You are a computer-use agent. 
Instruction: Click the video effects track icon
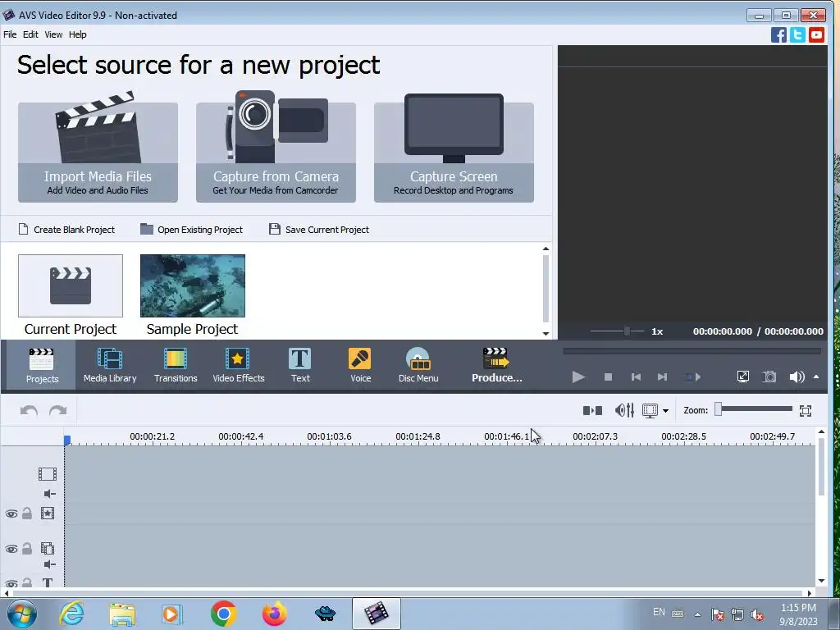[x=47, y=514]
